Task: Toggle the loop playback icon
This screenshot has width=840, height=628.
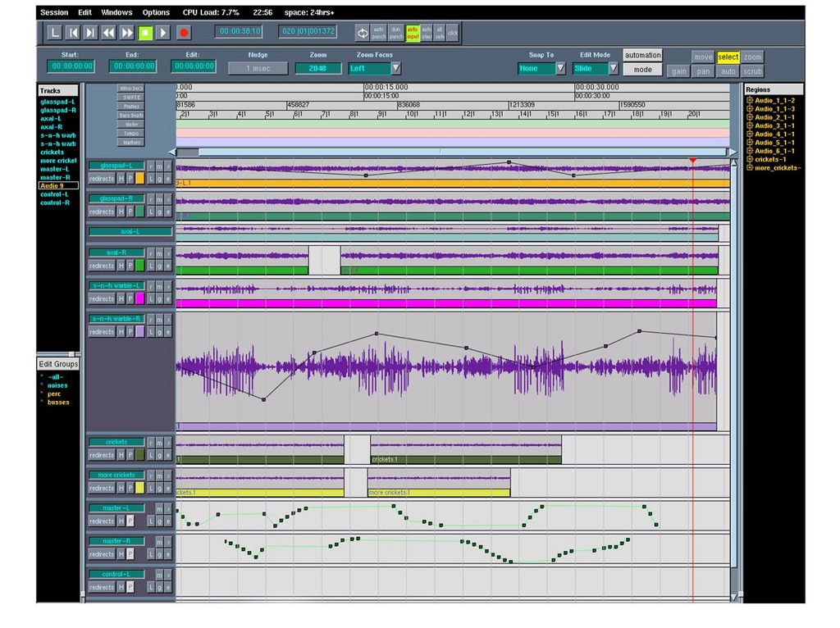Action: coord(362,33)
